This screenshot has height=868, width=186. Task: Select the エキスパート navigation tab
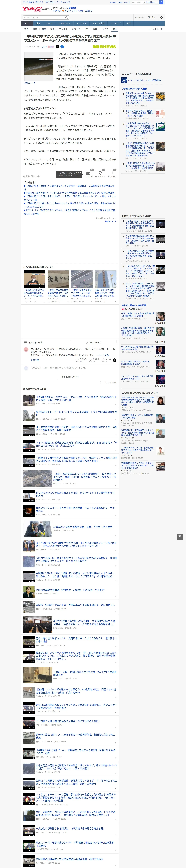point(64,23)
